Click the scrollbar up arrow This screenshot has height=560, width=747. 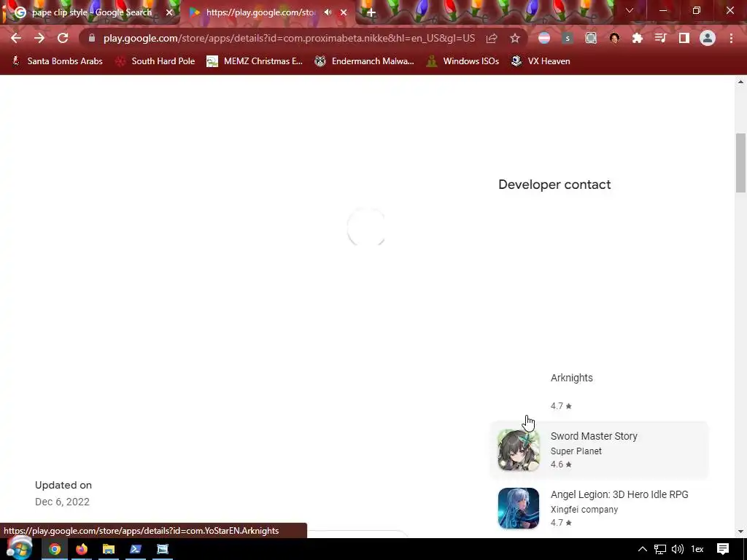(740, 82)
